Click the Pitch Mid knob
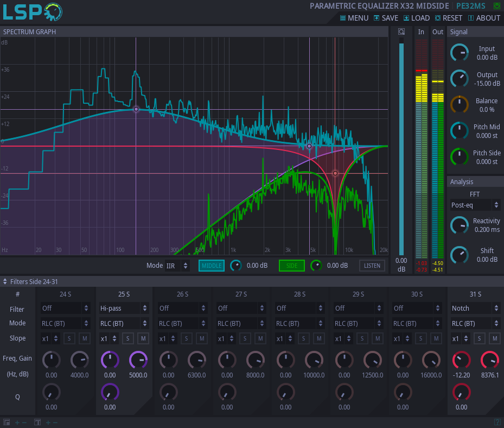Viewport: 504px width, 428px height. (460, 131)
